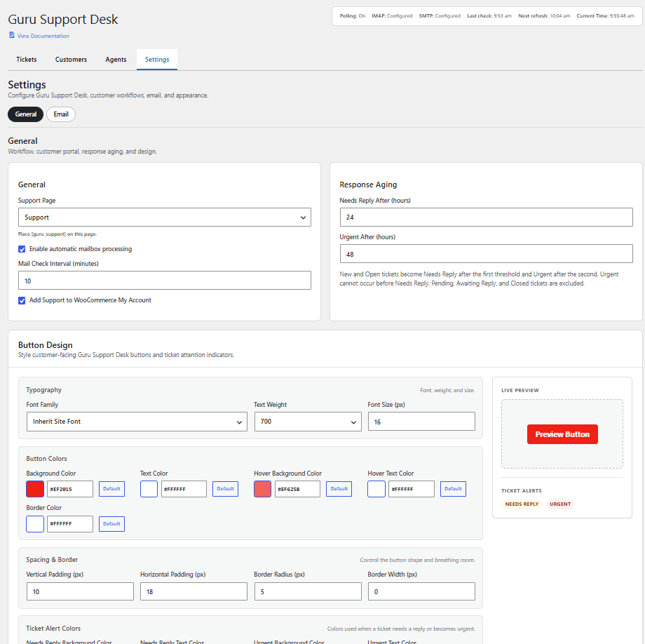Open the Agents tab
645x644 pixels.
[116, 59]
